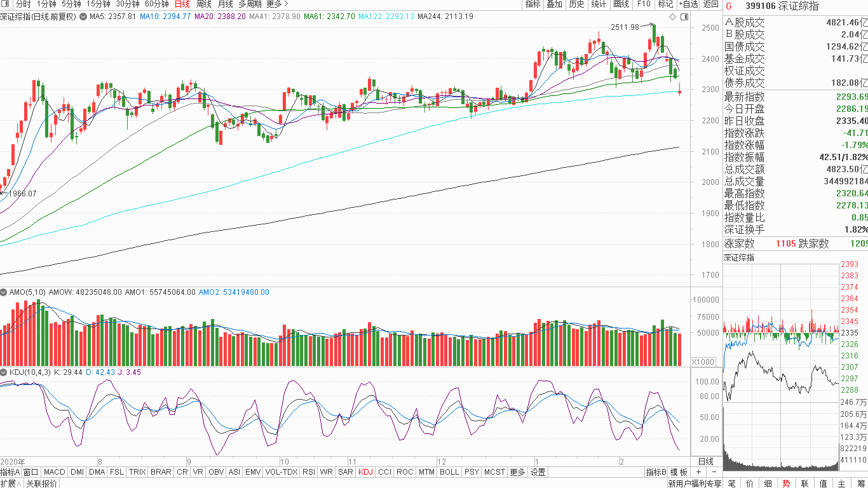Image resolution: width=868 pixels, height=488 pixels.
Task: Activate the 画线 drawing tool
Action: coord(621,4)
